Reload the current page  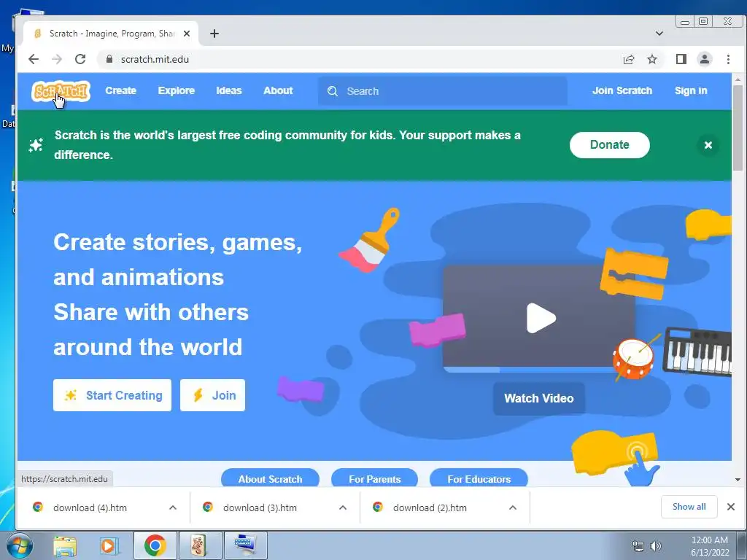tap(80, 59)
